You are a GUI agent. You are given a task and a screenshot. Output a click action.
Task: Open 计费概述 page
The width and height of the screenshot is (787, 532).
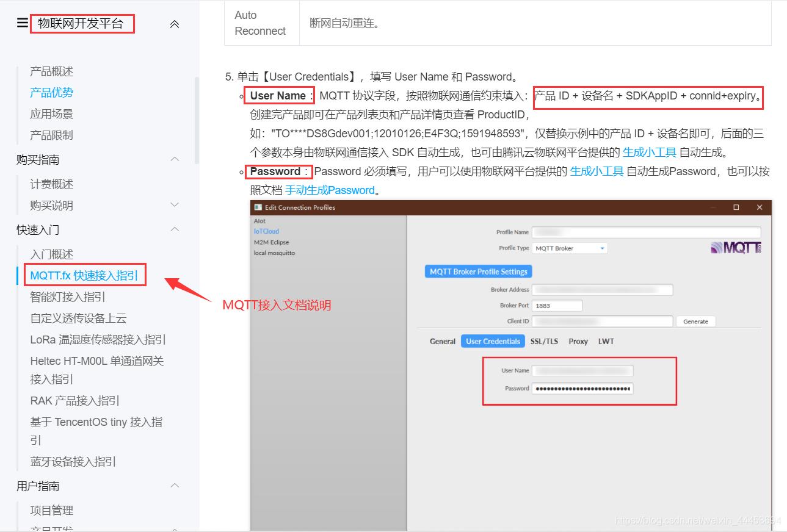(52, 184)
